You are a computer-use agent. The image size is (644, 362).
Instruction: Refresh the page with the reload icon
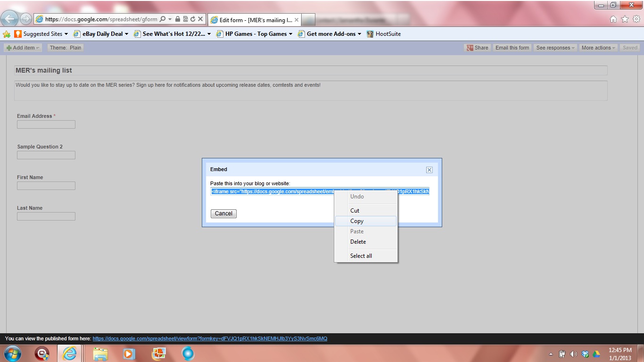coord(193,19)
